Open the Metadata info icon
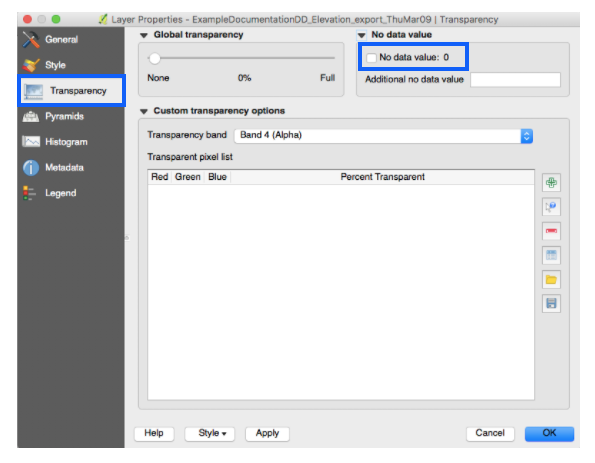Image resolution: width=595 pixels, height=463 pixels. pos(31,167)
